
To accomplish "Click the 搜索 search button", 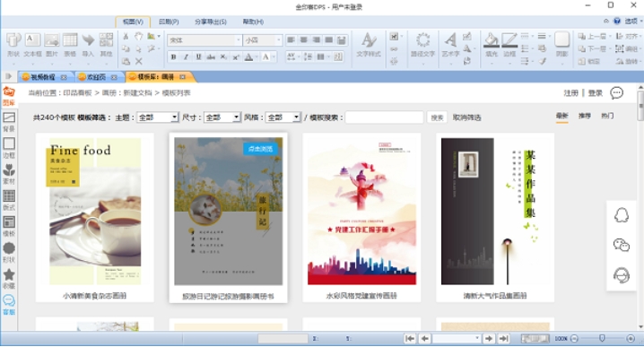I will coord(437,117).
